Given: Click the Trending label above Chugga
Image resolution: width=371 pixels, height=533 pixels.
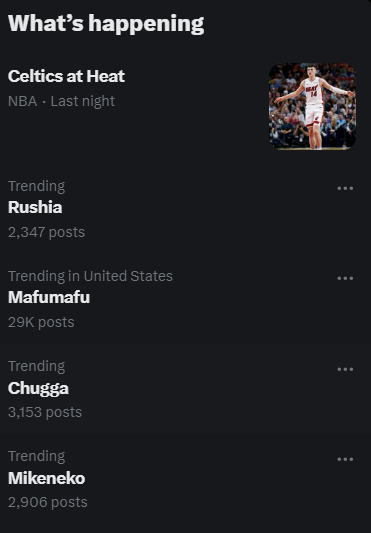Looking at the screenshot, I should coord(36,367).
